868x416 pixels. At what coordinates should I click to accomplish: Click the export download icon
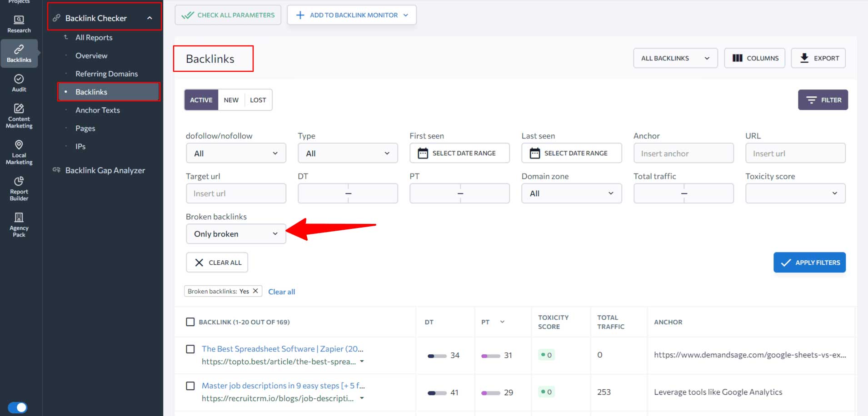[x=804, y=58]
